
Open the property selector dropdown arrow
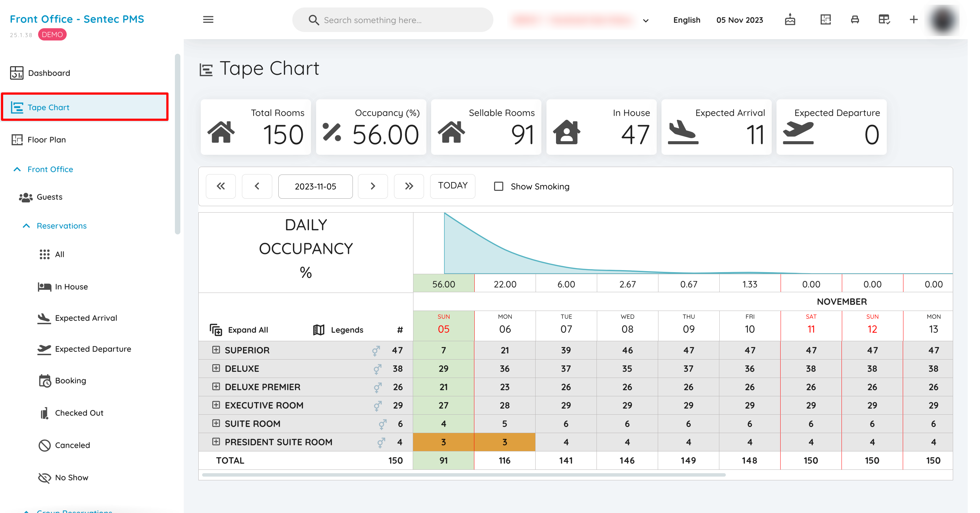tap(646, 20)
